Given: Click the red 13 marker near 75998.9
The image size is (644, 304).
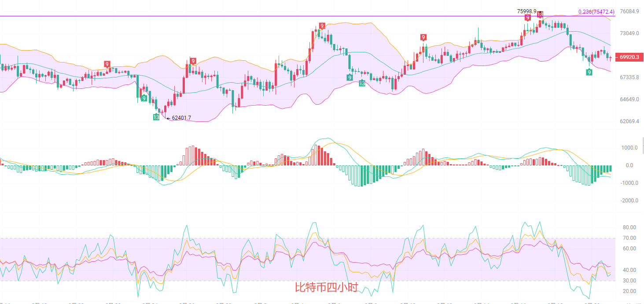Looking at the screenshot, I should tap(540, 15).
